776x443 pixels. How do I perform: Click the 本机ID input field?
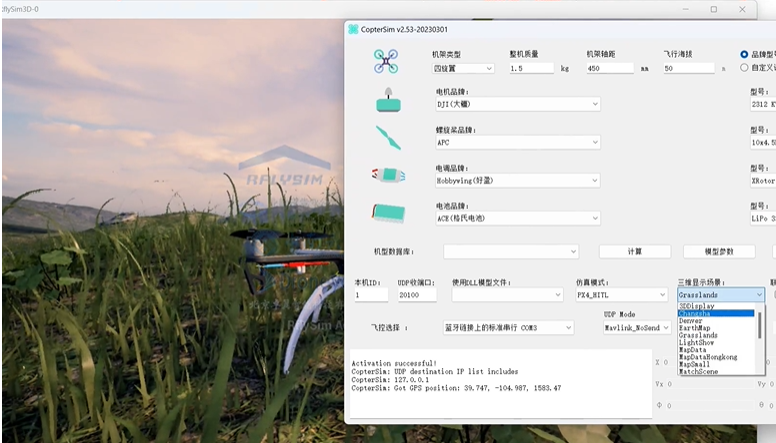point(371,295)
